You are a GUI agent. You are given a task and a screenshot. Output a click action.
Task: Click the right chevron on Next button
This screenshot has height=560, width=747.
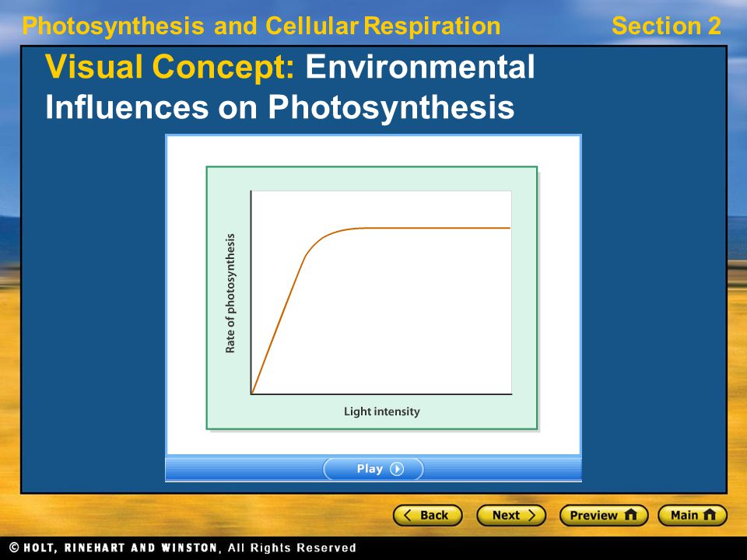point(531,515)
